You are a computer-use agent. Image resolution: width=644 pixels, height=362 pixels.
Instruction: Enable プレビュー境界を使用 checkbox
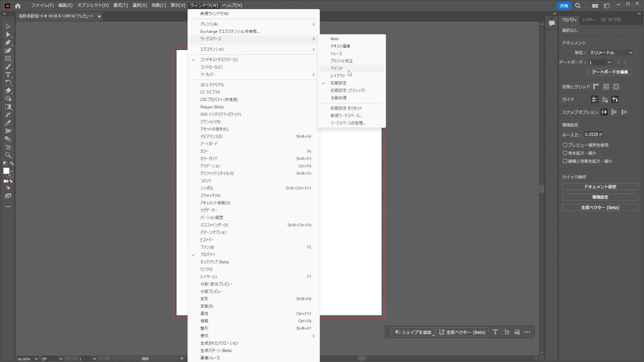(565, 145)
